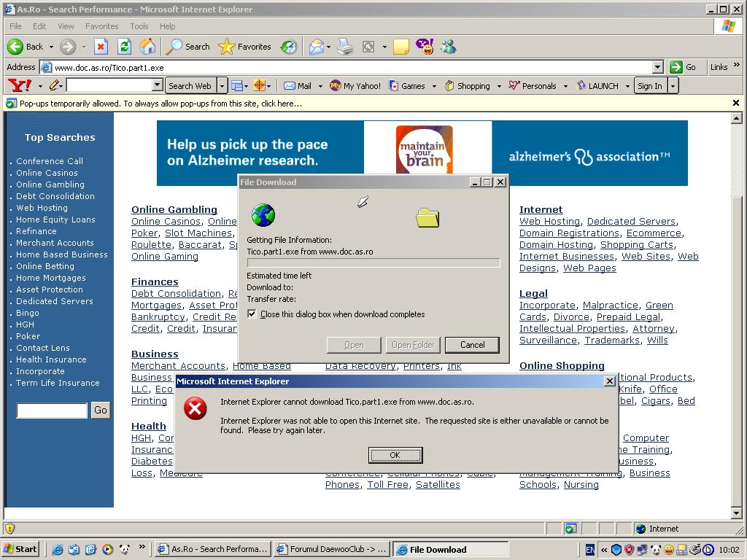This screenshot has width=747, height=560.
Task: Open the Help menu
Action: (x=167, y=26)
